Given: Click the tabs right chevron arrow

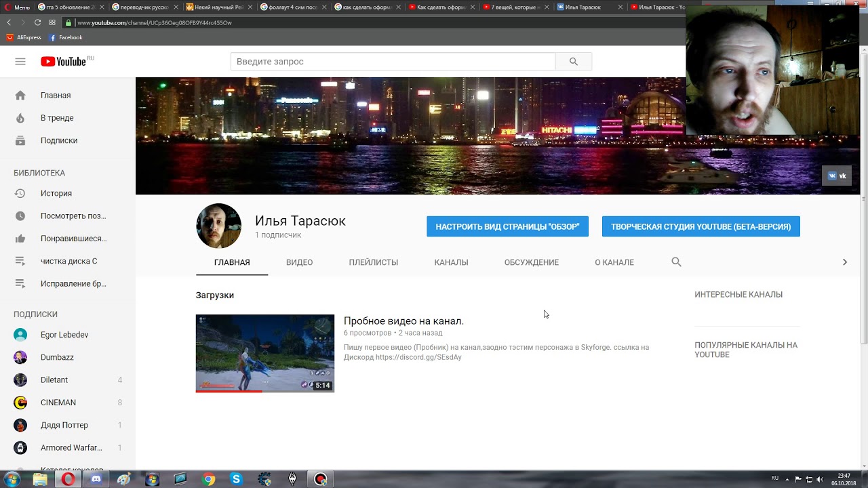Looking at the screenshot, I should 844,262.
